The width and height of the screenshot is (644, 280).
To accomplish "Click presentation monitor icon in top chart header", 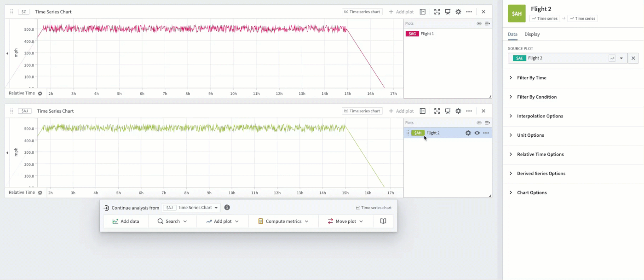I will (448, 12).
